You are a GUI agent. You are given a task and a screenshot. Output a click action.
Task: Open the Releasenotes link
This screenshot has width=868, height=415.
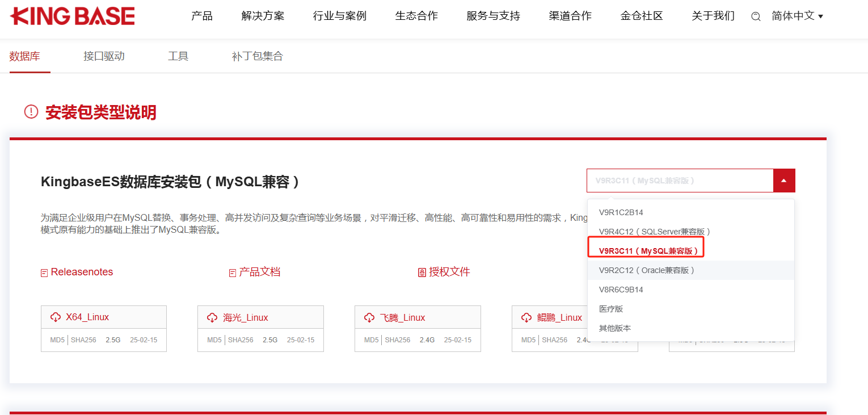82,272
